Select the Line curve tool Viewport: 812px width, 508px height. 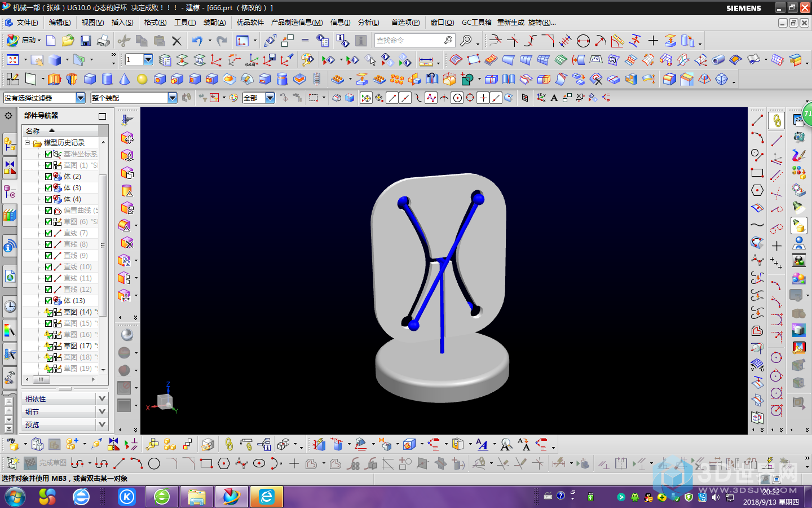click(x=757, y=120)
